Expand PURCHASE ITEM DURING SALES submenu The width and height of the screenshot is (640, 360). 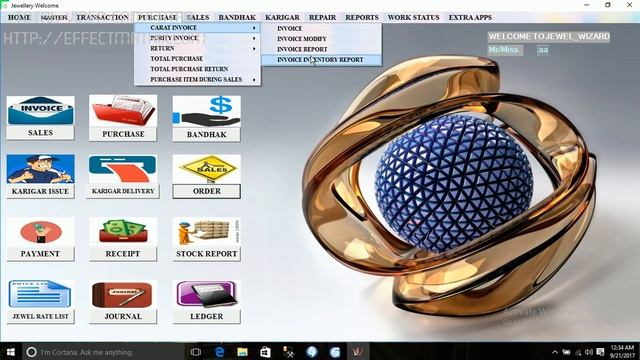[x=198, y=80]
